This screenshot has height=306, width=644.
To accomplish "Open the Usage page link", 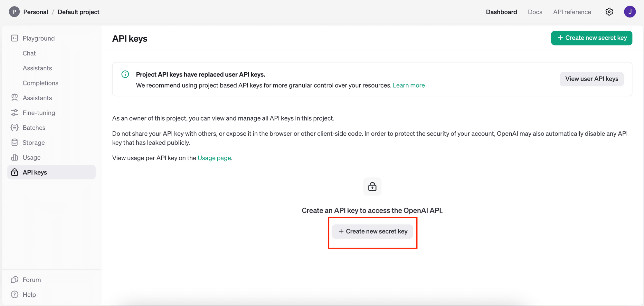I will pos(214,158).
